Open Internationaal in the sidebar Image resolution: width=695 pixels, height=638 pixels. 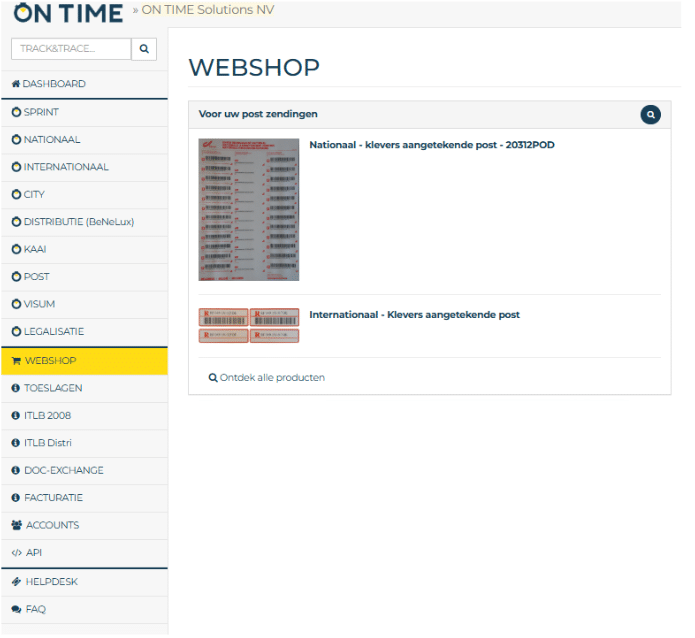point(86,170)
